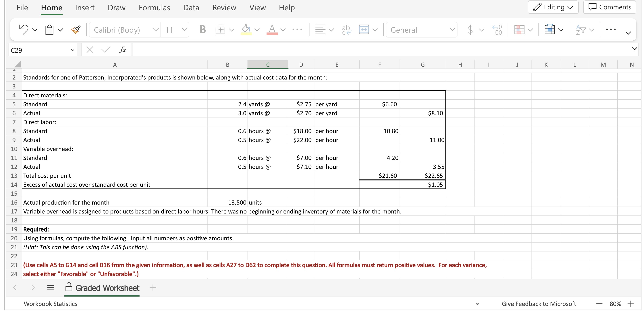Open the all sheets list icon
Screen dimensions: 644x318
[51, 288]
